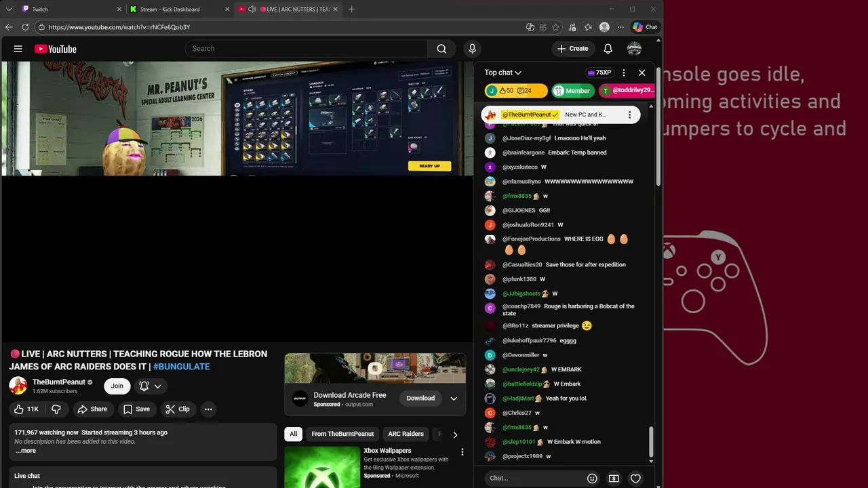Click the chat panel scrollbar thumb
This screenshot has height=488, width=868.
click(651, 442)
